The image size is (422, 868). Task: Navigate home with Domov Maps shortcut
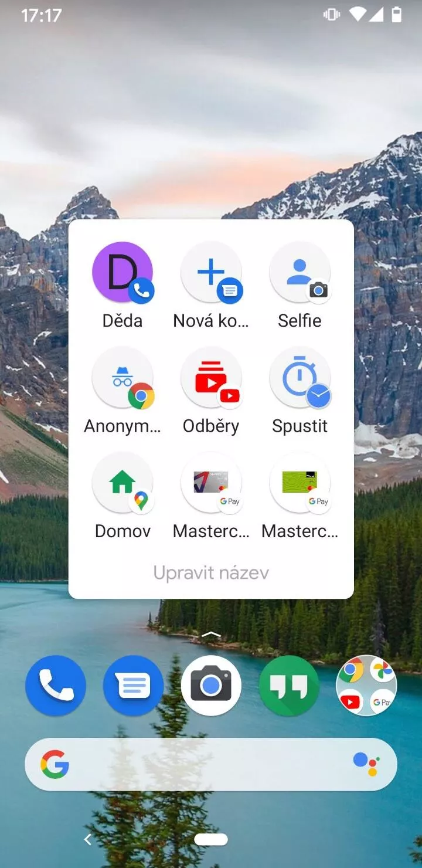pos(122,483)
